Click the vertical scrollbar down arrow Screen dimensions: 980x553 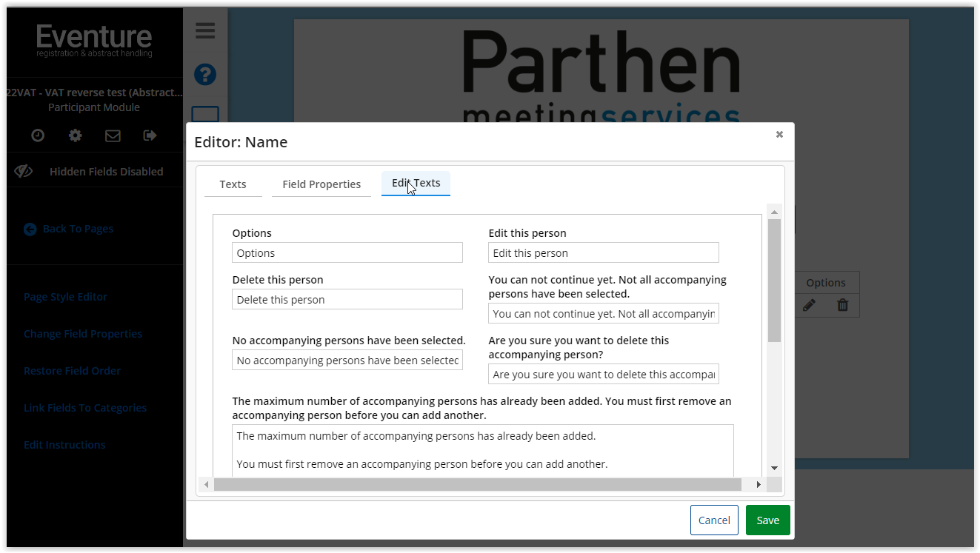click(x=774, y=468)
